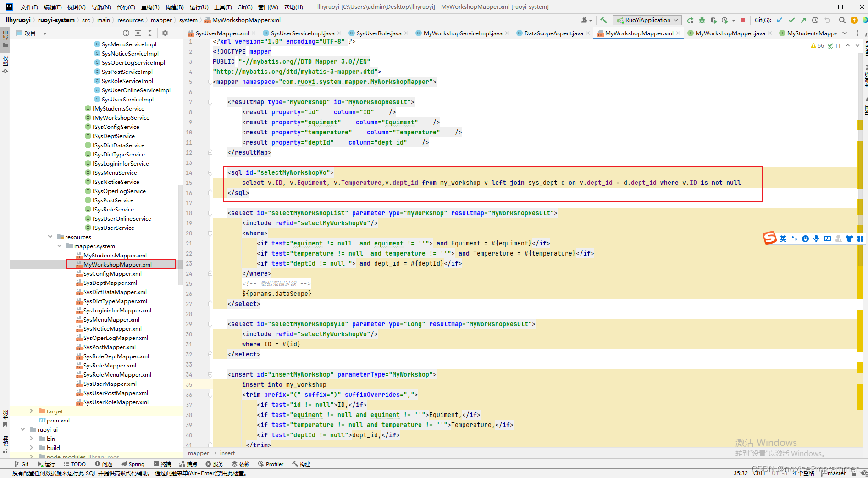This screenshot has width=868, height=478.
Task: Expand the bin folder
Action: pos(32,439)
